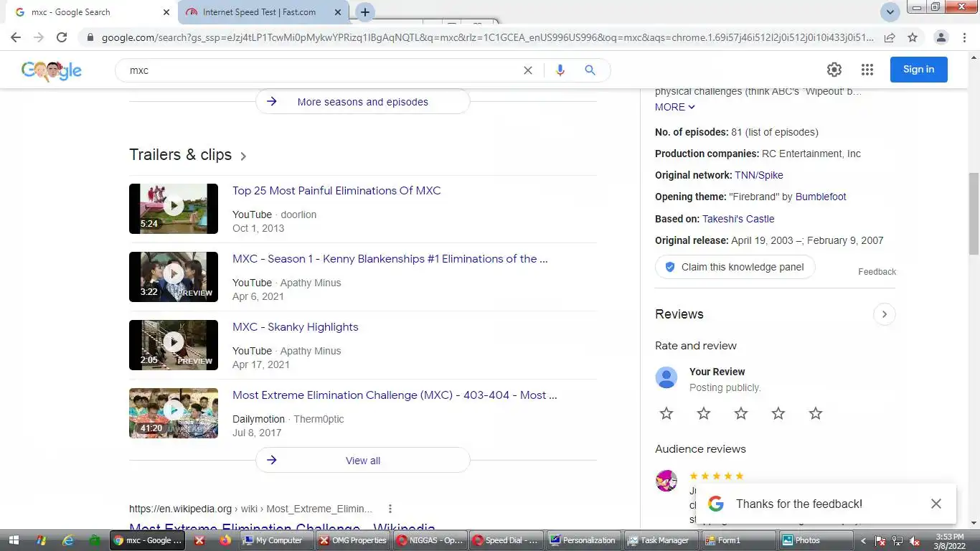Open Kenny Blankenships #1 Eliminations link
This screenshot has width=980, height=551.
coord(390,259)
